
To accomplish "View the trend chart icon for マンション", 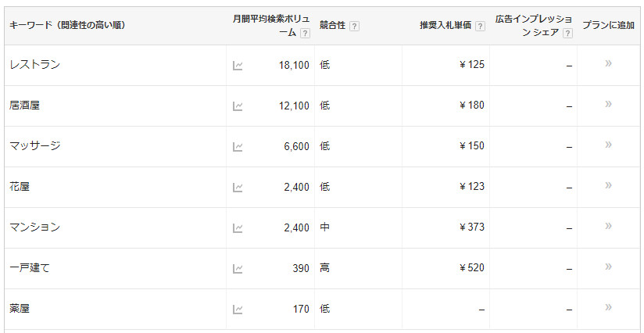I will click(238, 227).
